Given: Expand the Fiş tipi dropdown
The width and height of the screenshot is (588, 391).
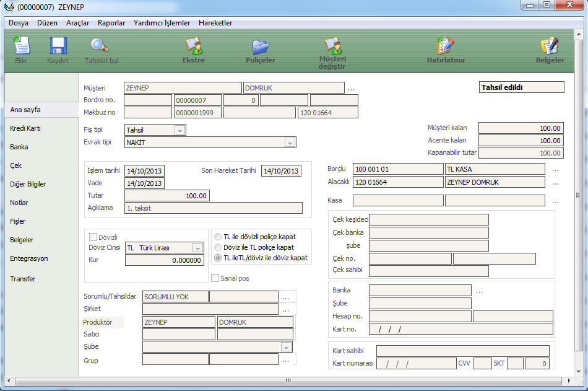Looking at the screenshot, I should (179, 130).
